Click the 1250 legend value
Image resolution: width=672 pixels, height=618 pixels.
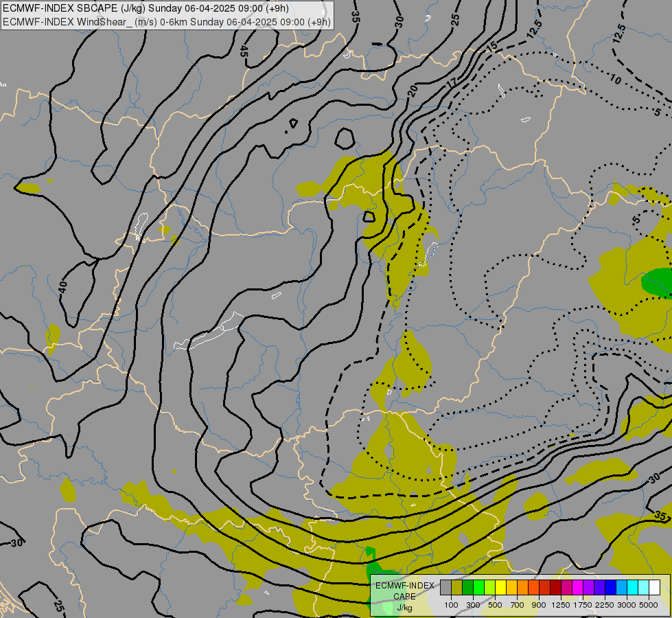pos(561,605)
